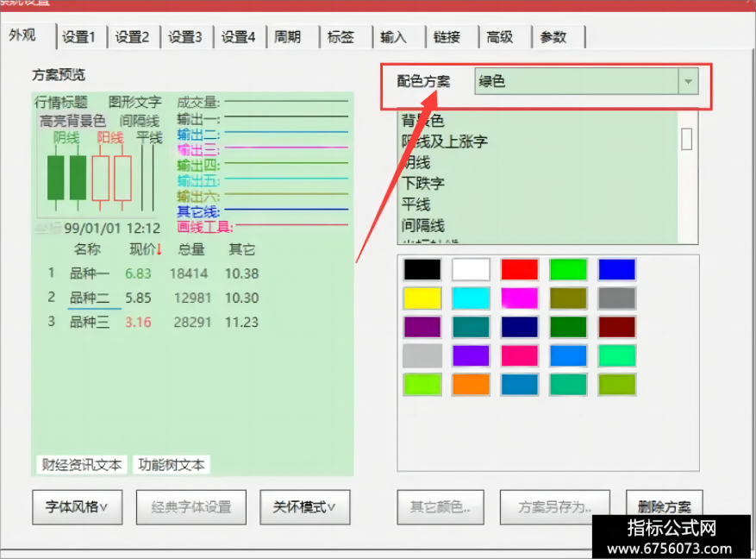Image resolution: width=756 pixels, height=559 pixels.
Task: Pick the white color swatch
Action: 471,270
